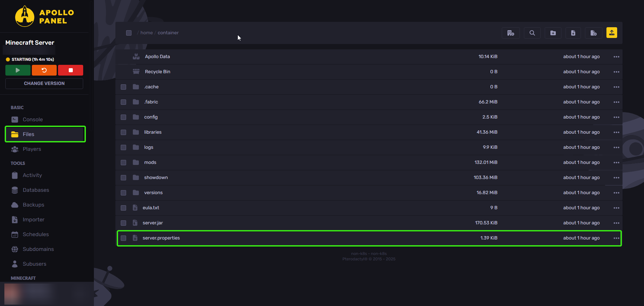Screen dimensions: 644x306
Task: Click the Activity clipboard icon
Action: coord(15,175)
